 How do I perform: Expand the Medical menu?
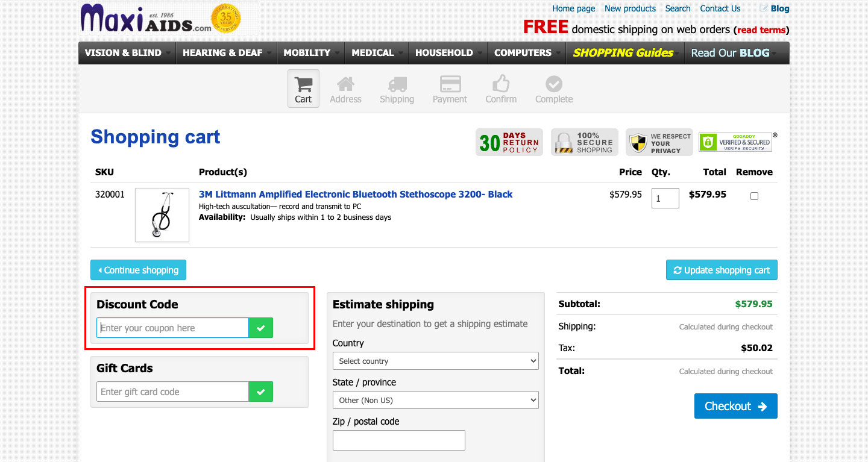[x=376, y=53]
